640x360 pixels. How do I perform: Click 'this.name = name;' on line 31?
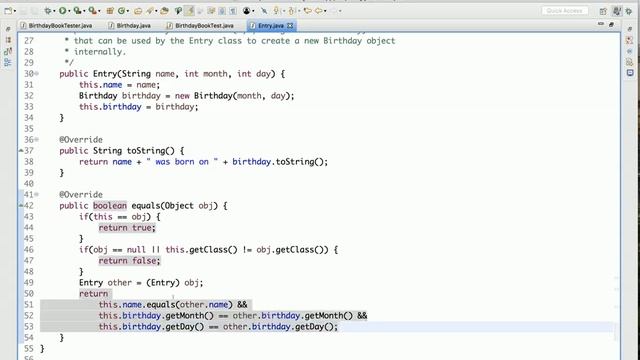[x=119, y=85]
